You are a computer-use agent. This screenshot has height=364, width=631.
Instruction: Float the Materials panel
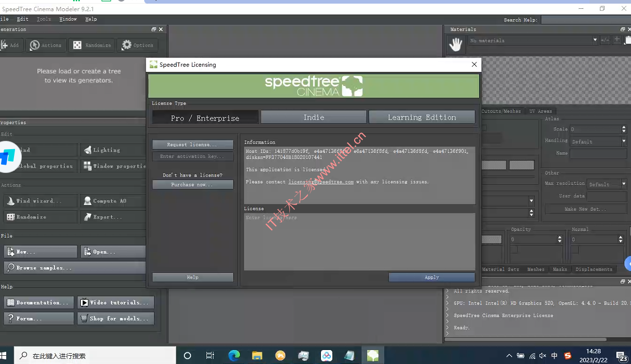tap(623, 30)
